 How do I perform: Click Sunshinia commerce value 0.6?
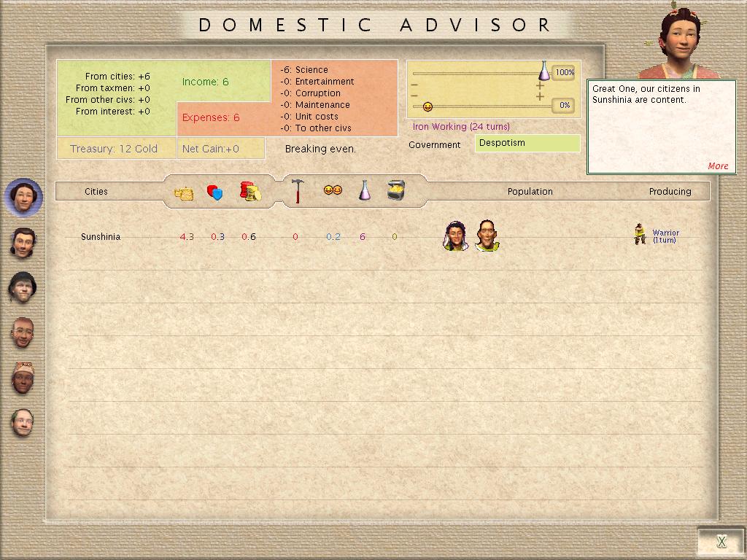(x=249, y=237)
